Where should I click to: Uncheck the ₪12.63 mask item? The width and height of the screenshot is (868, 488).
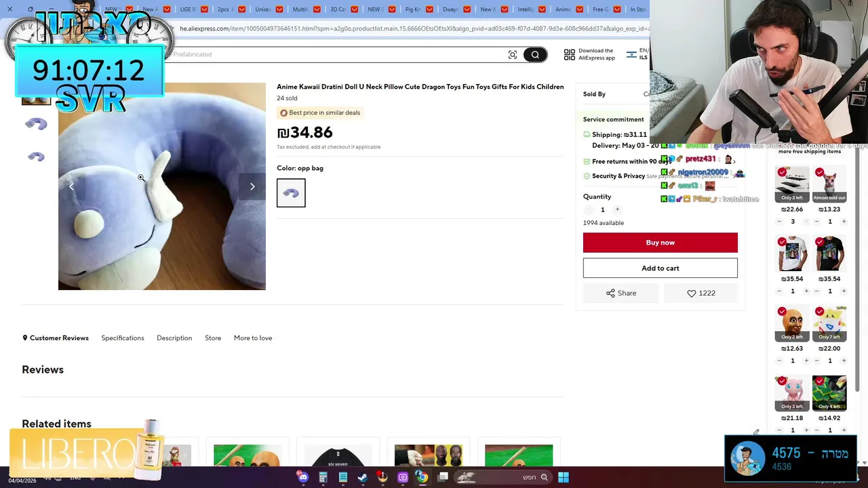[782, 312]
